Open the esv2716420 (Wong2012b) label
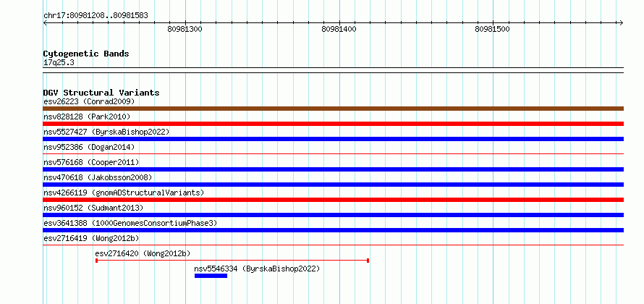Image resolution: width=644 pixels, height=304 pixels. pyautogui.click(x=143, y=253)
